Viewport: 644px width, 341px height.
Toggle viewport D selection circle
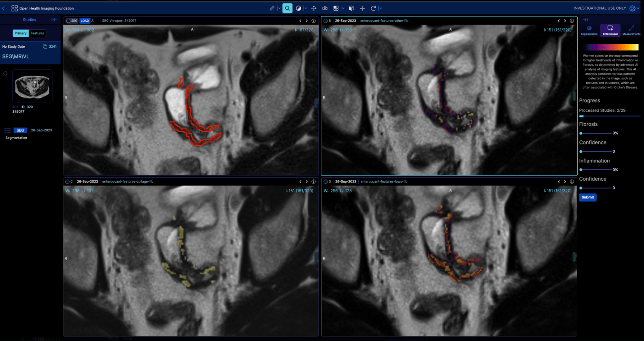(x=326, y=182)
